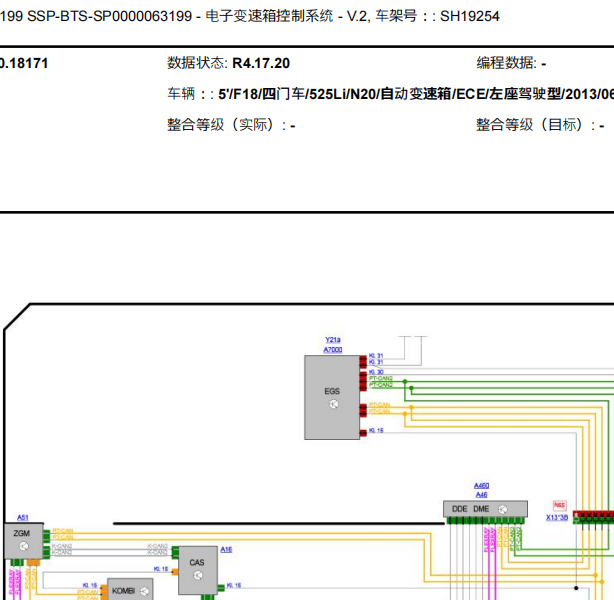Select the DDE label on the engine module

(x=460, y=509)
